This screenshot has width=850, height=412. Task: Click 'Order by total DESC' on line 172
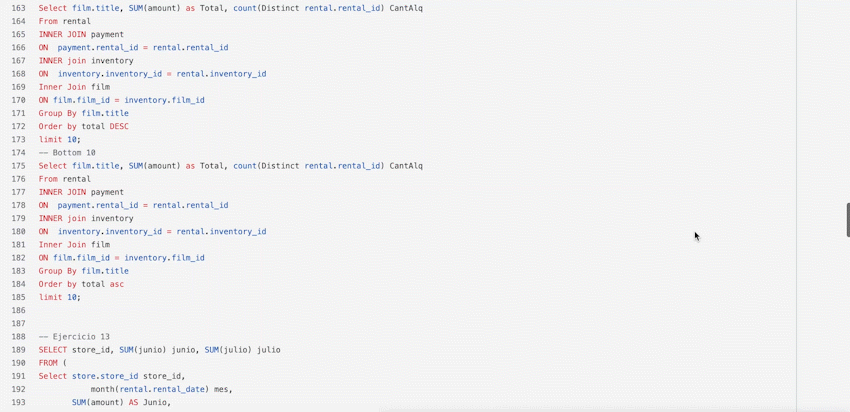pos(83,126)
